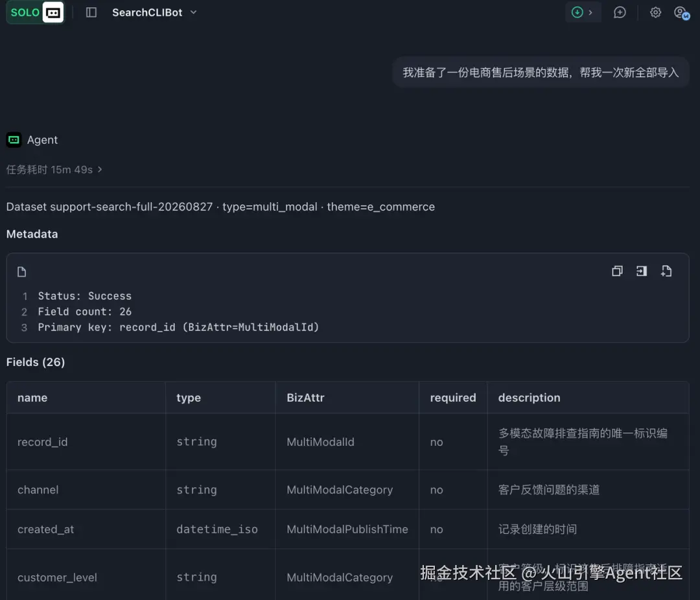The height and width of the screenshot is (600, 700).
Task: Copy the Metadata code block
Action: point(617,271)
